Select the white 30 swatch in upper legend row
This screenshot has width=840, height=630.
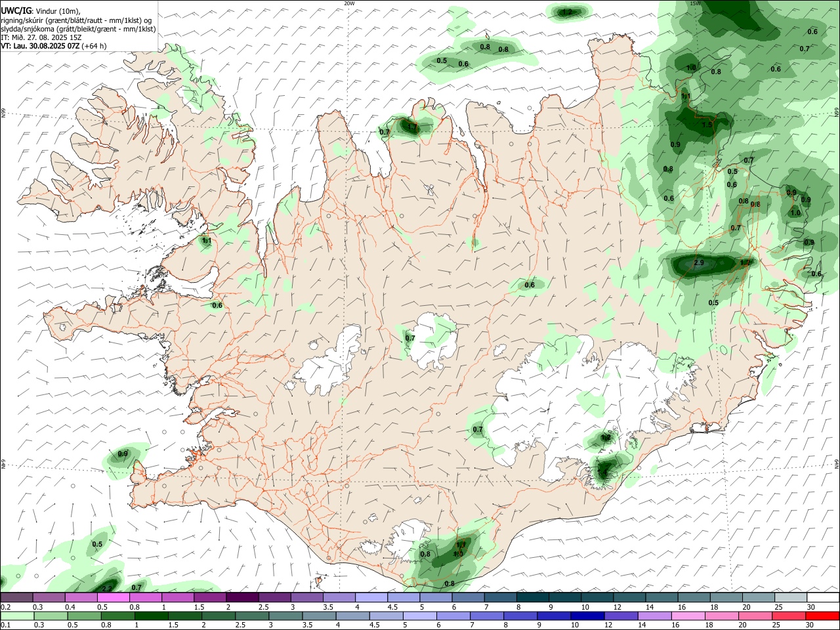click(x=823, y=597)
